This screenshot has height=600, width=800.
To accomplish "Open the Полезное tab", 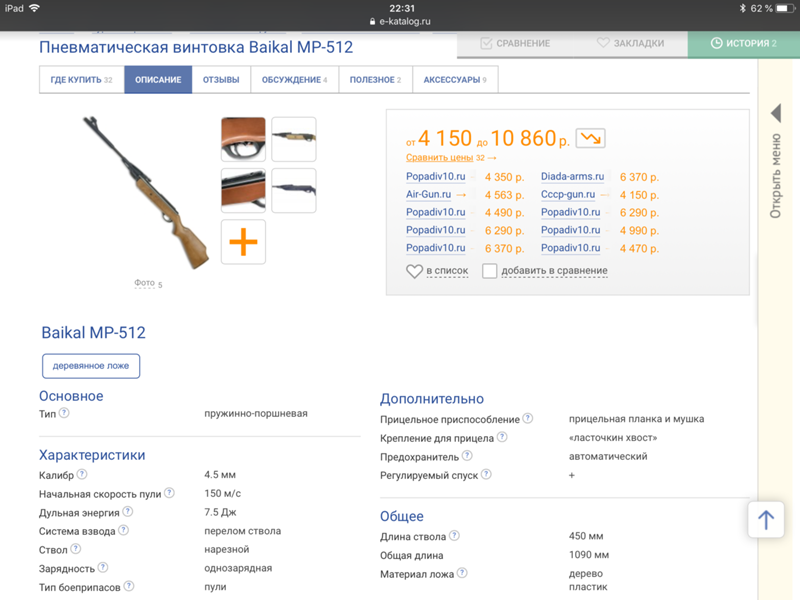I will point(376,80).
